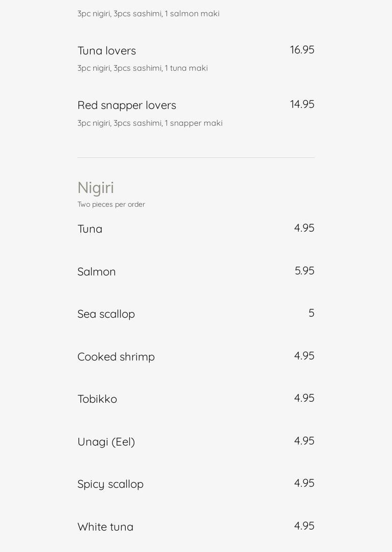Click the Sea scallop price of 5

pos(311,313)
